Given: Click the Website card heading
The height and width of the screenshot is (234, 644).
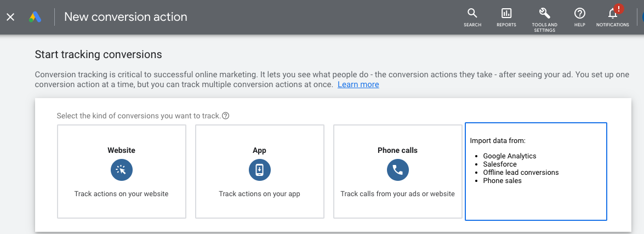Looking at the screenshot, I should pyautogui.click(x=122, y=150).
